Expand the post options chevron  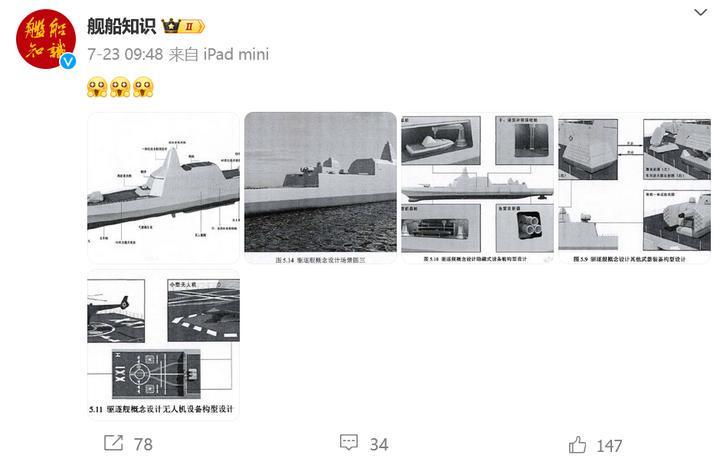pyautogui.click(x=700, y=12)
